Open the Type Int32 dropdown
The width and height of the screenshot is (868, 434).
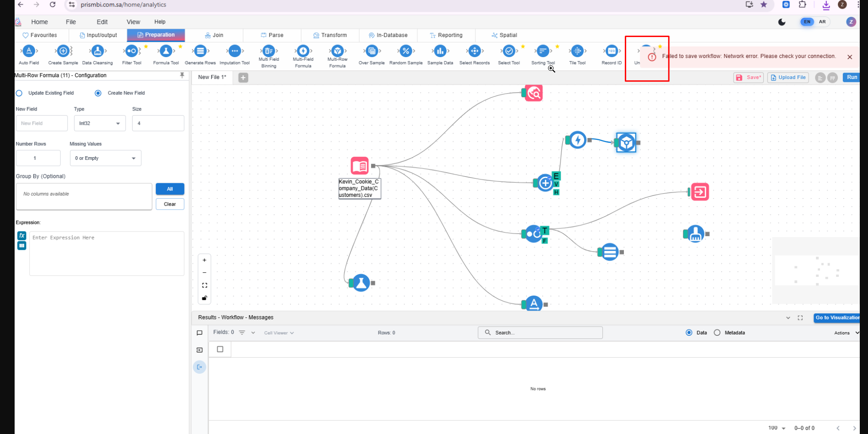click(x=100, y=123)
